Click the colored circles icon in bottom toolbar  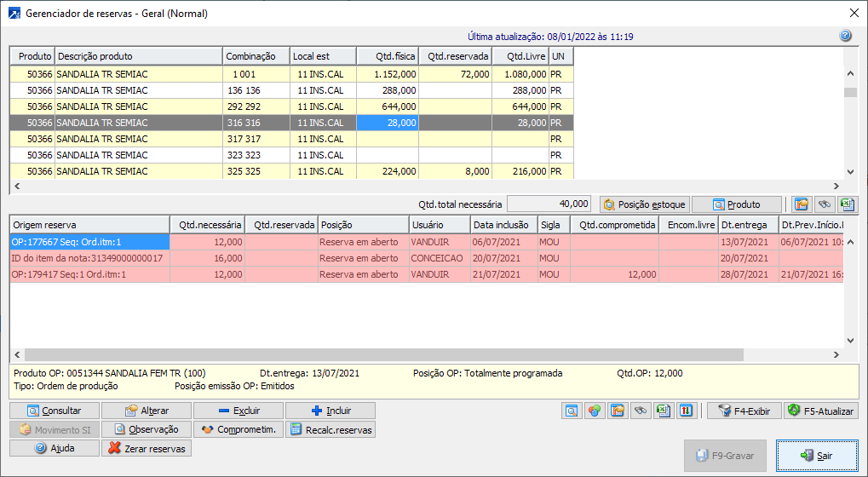pos(594,411)
